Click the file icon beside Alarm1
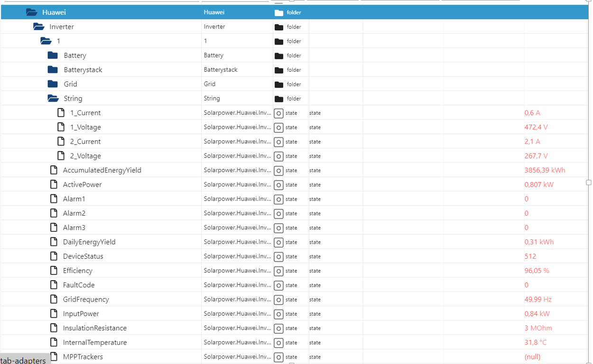The width and height of the screenshot is (593, 364). click(x=54, y=199)
